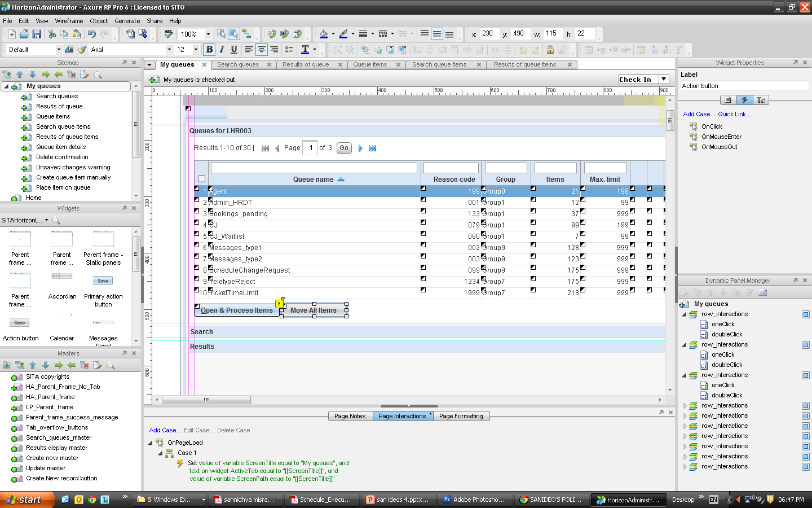Click the Page number input field
The width and height of the screenshot is (812, 508).
[310, 148]
